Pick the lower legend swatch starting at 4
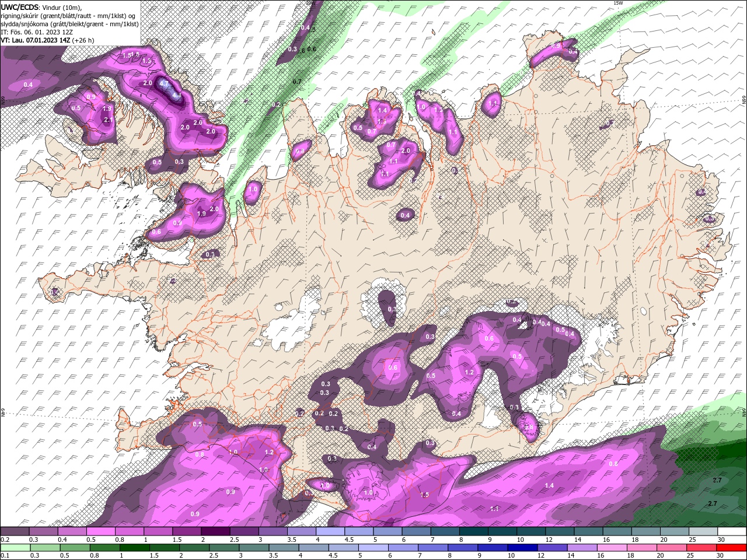This screenshot has width=747, height=560. point(313,548)
